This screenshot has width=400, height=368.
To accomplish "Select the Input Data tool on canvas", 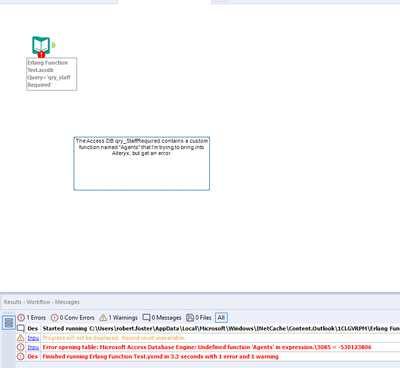I will point(41,45).
